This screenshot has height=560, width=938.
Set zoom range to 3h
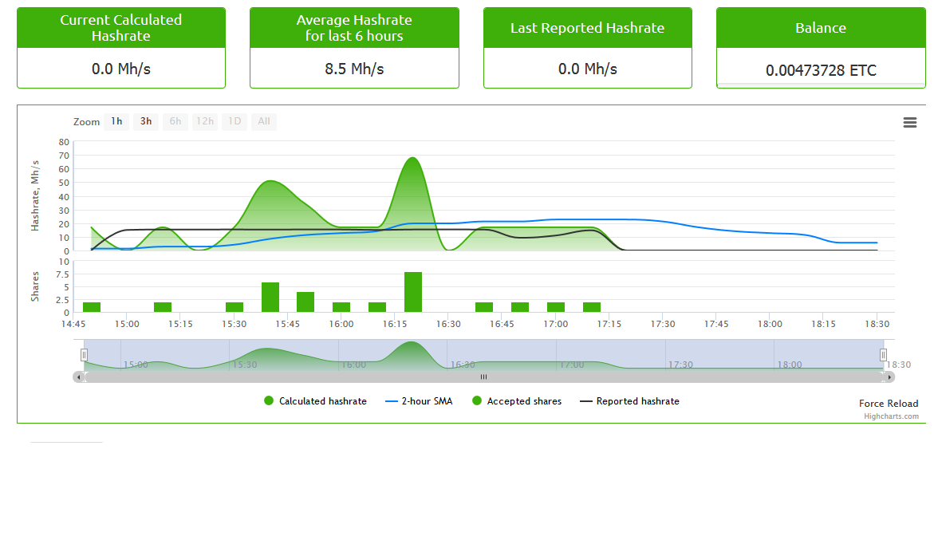click(146, 121)
